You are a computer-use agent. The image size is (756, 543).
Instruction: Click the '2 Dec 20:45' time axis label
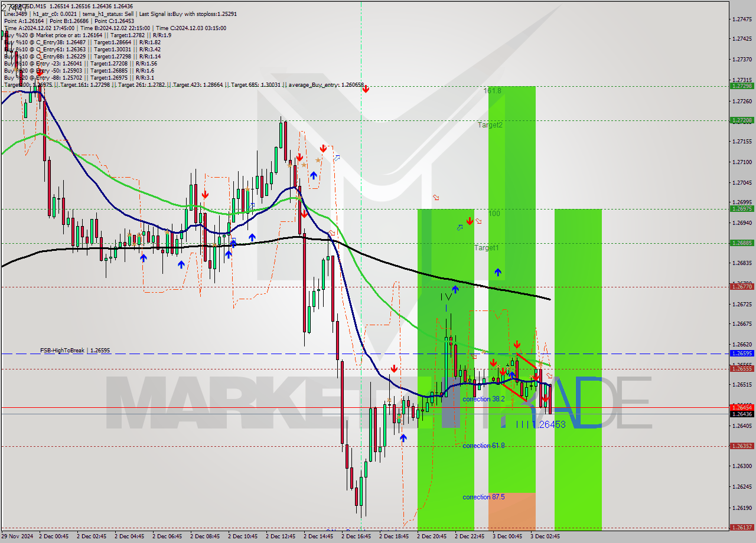coord(432,537)
